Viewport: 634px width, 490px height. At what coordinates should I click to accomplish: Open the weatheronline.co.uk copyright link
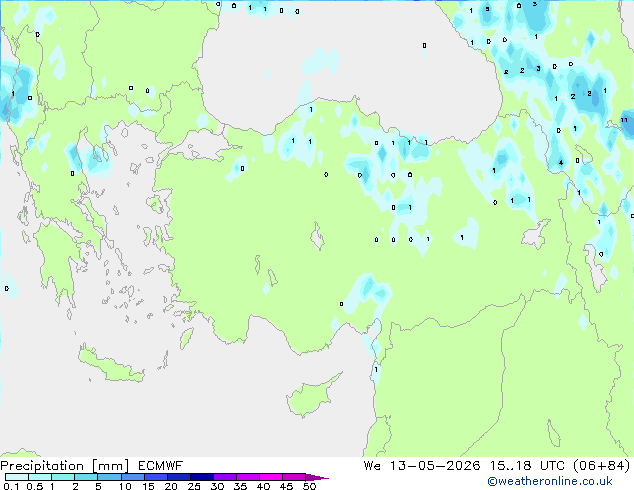point(549,481)
